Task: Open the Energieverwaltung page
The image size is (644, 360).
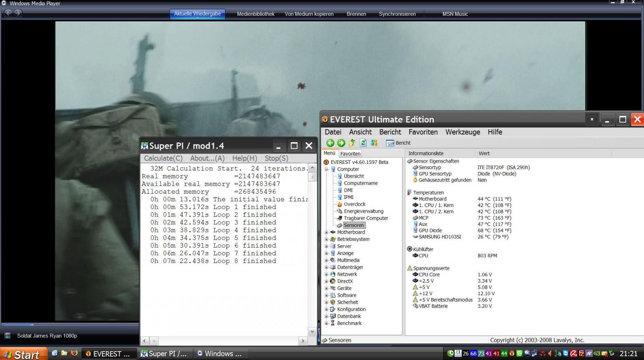Action: click(x=360, y=211)
